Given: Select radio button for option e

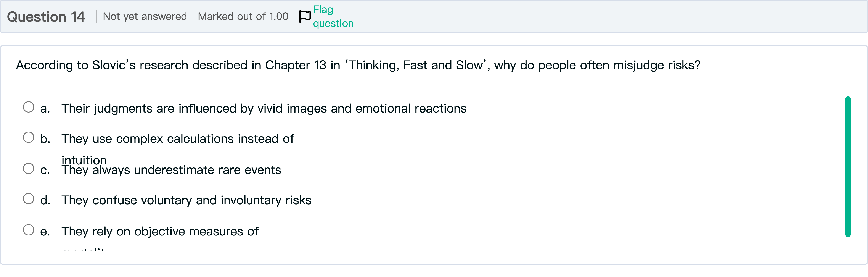Looking at the screenshot, I should [29, 230].
